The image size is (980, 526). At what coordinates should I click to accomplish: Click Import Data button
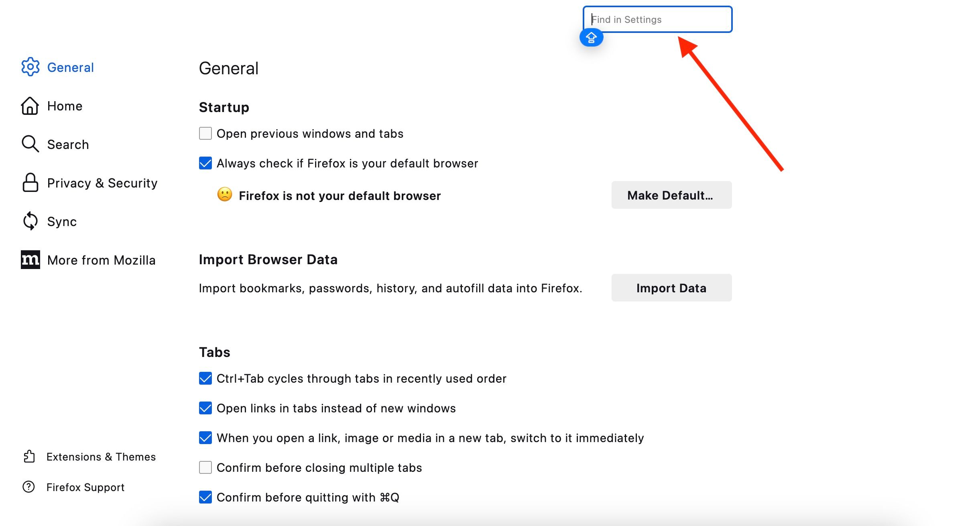tap(671, 287)
